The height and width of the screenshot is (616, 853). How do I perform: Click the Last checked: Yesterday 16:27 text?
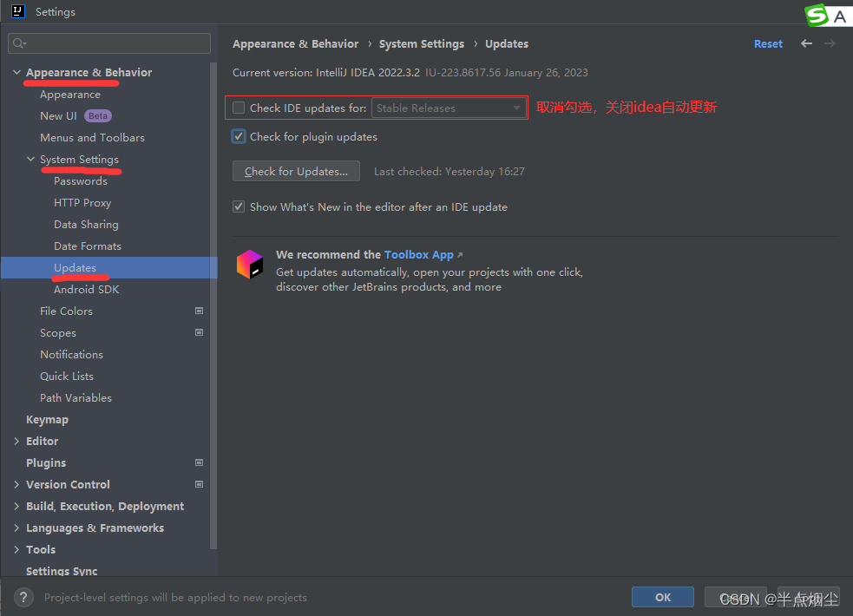pyautogui.click(x=449, y=171)
